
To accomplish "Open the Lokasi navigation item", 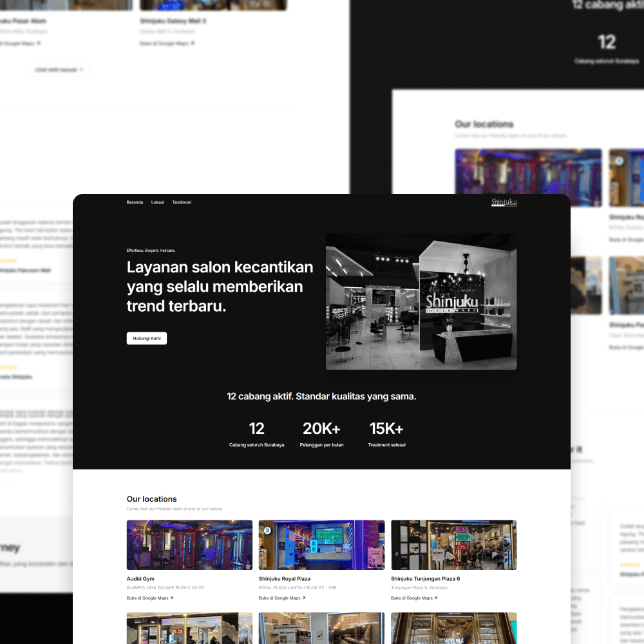I will 157,202.
